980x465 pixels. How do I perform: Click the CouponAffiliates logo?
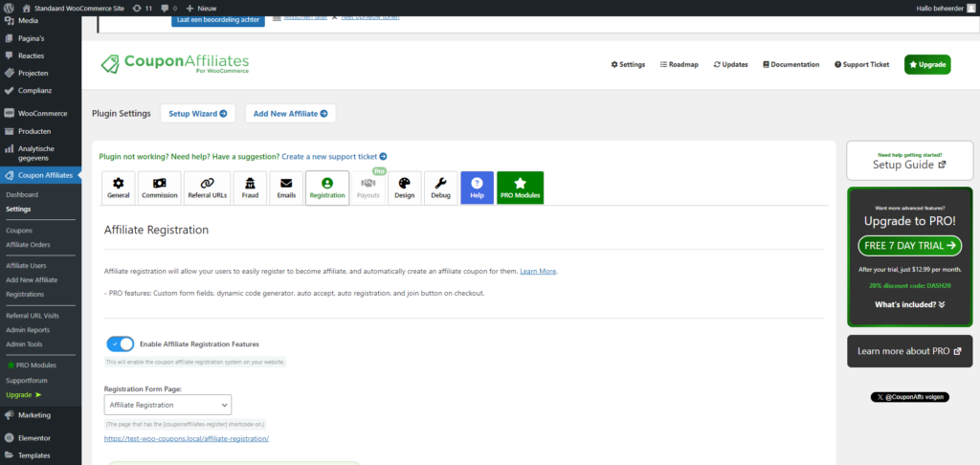point(175,63)
